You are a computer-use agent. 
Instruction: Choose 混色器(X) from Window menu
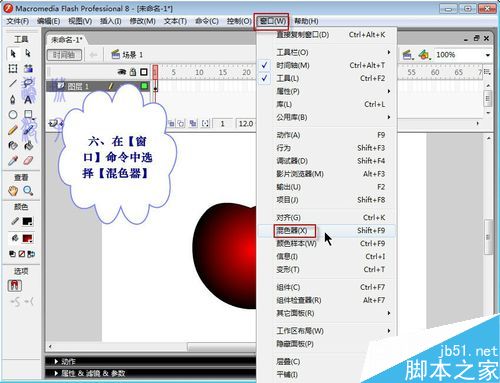[x=327, y=230]
